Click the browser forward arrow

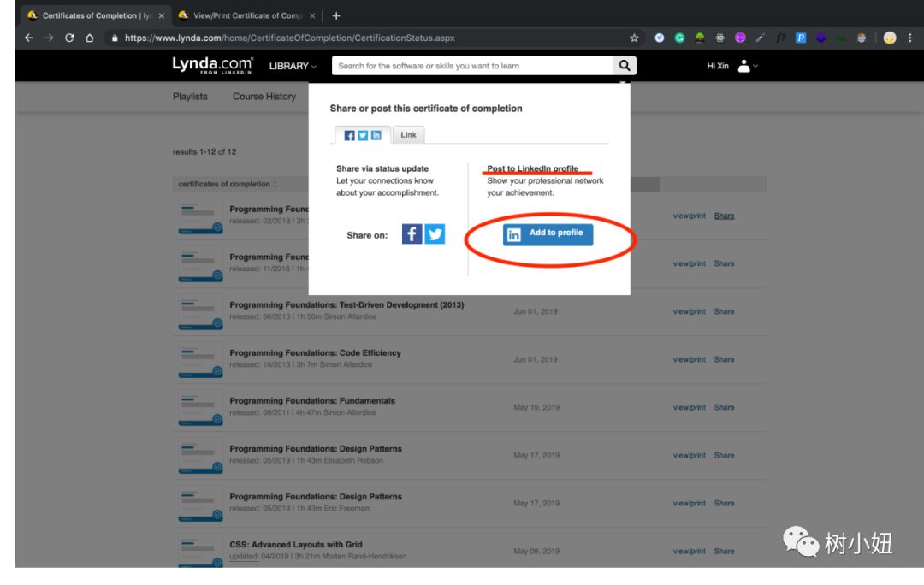tap(50, 38)
